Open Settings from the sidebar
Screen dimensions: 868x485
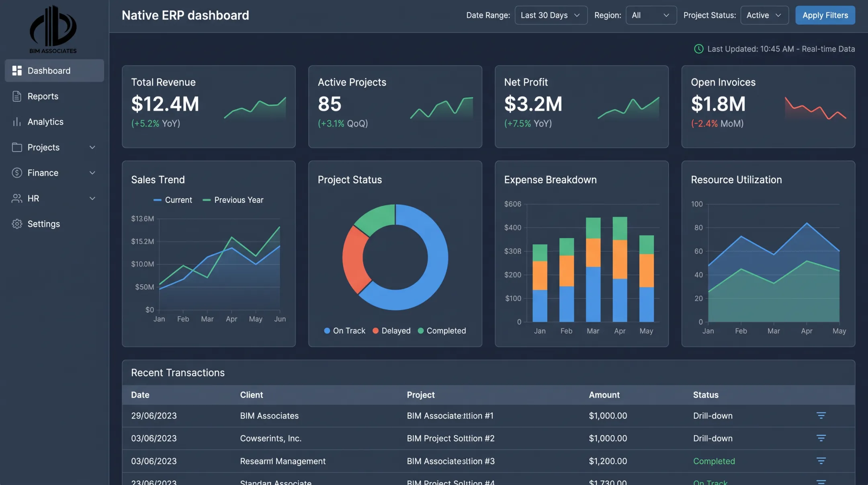[x=54, y=224]
